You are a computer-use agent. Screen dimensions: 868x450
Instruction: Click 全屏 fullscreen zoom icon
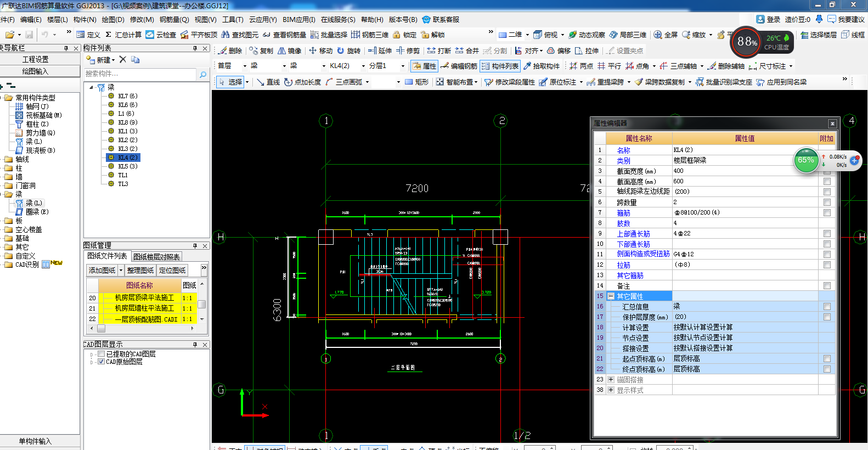658,35
